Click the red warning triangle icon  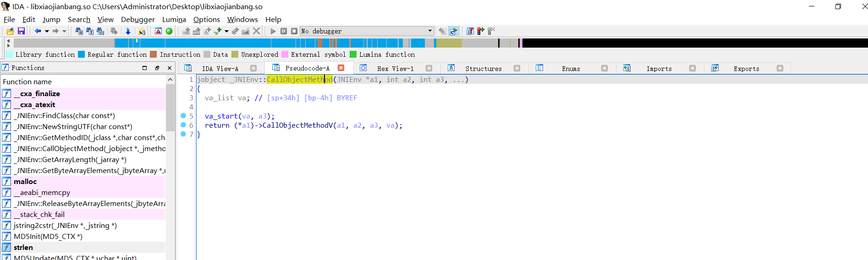click(x=158, y=31)
